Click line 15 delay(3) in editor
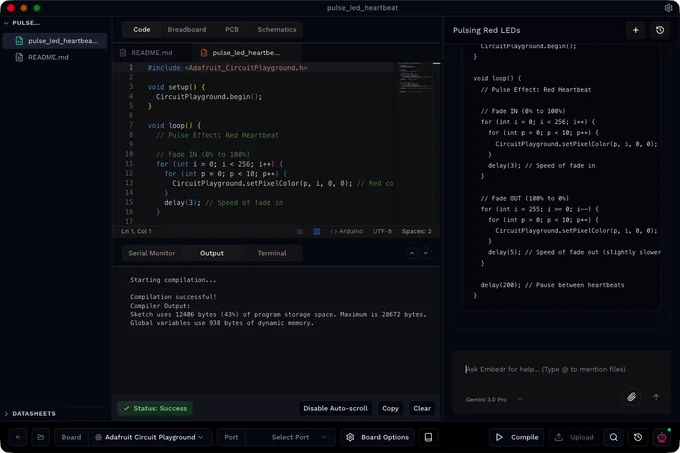The width and height of the screenshot is (680, 453). coord(223,202)
